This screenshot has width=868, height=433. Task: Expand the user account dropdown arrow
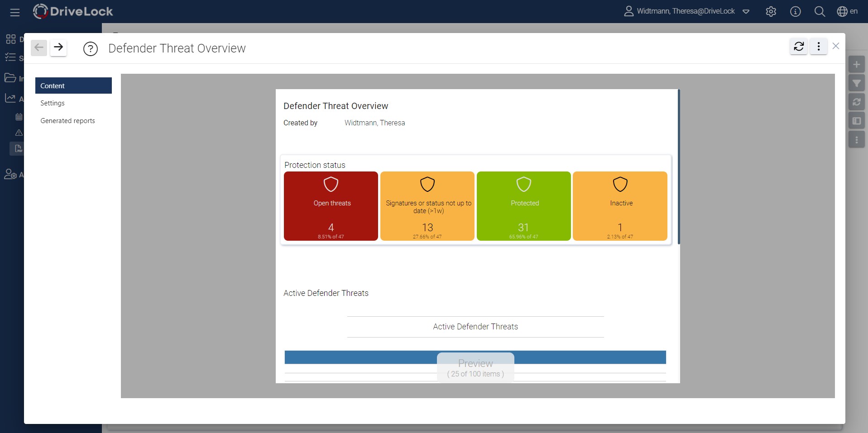[x=746, y=12]
